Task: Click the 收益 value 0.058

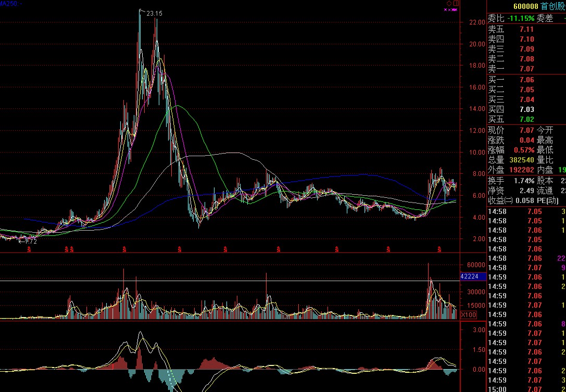Action: pos(524,200)
